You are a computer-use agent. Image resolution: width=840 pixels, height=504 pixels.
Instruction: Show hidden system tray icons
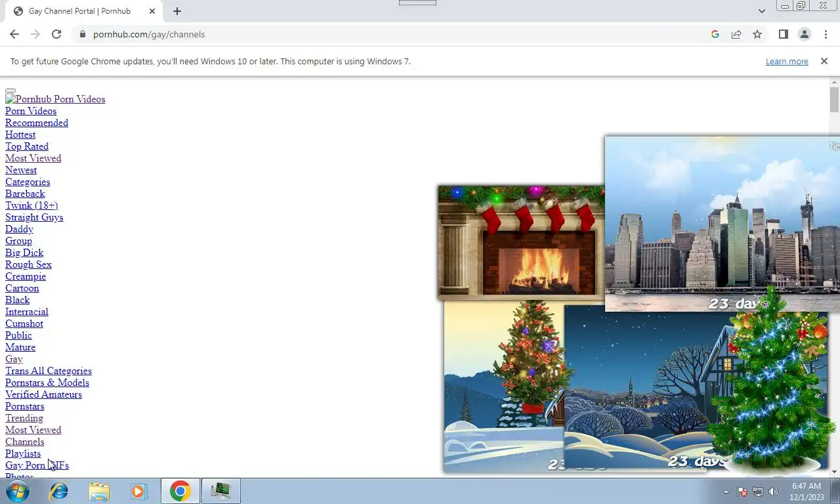[726, 492]
